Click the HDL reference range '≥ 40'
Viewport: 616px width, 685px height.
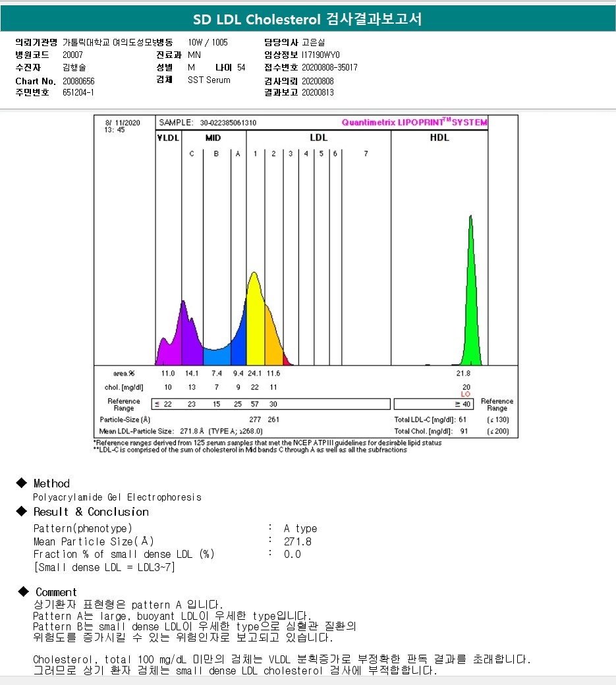(x=462, y=404)
